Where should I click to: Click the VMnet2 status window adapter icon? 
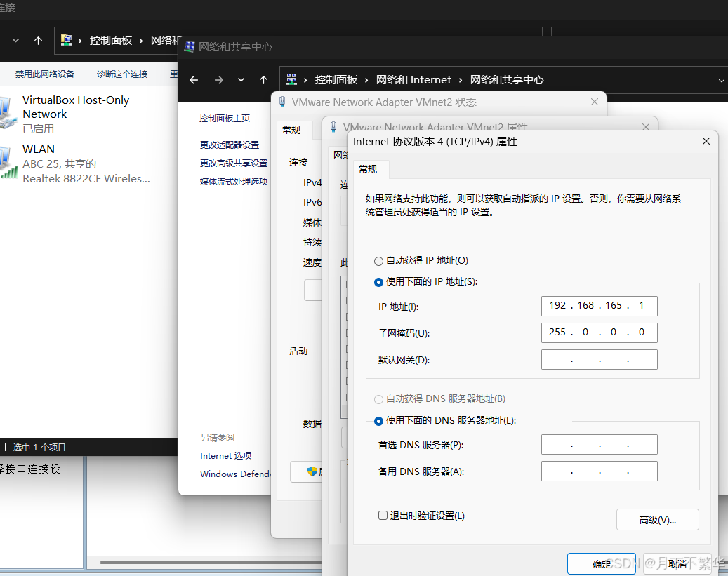282,102
